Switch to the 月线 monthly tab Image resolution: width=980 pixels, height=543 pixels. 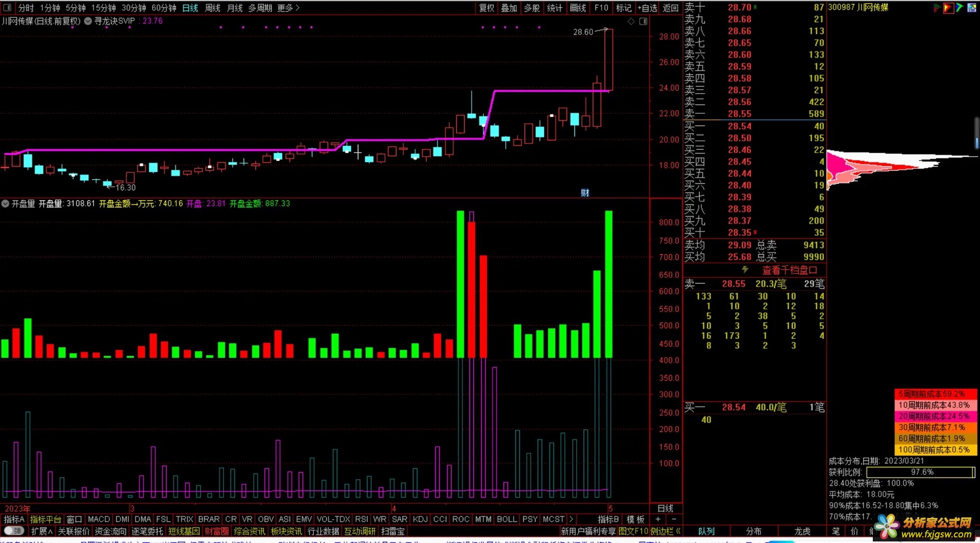click(235, 8)
